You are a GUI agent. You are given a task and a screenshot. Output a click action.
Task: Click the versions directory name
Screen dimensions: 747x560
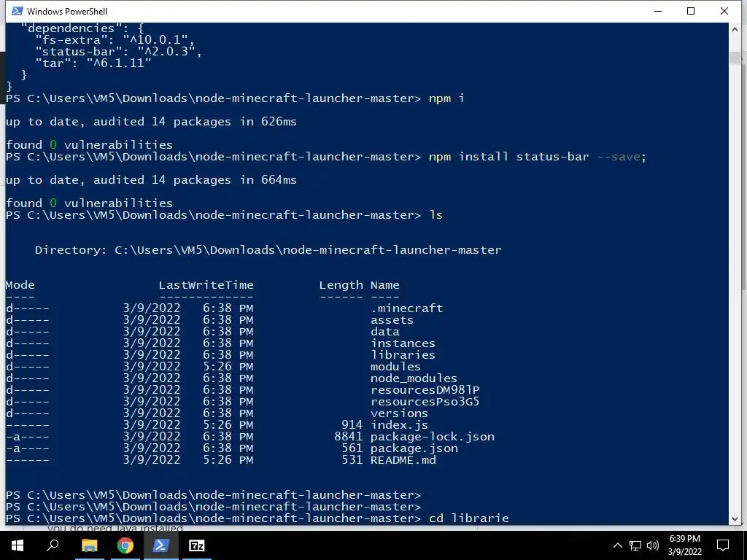pyautogui.click(x=399, y=413)
